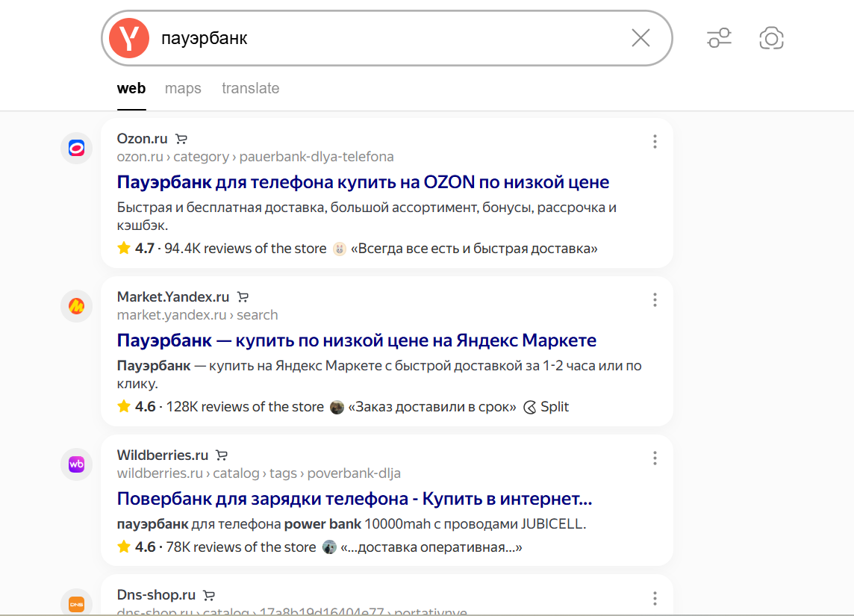Select the web tab
The image size is (854, 616).
point(131,88)
